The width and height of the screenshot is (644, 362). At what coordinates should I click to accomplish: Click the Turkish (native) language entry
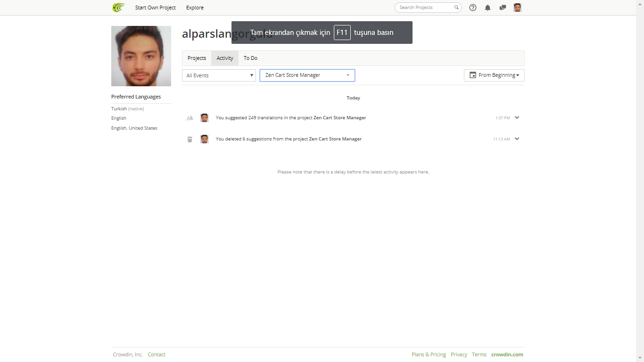coord(128,109)
